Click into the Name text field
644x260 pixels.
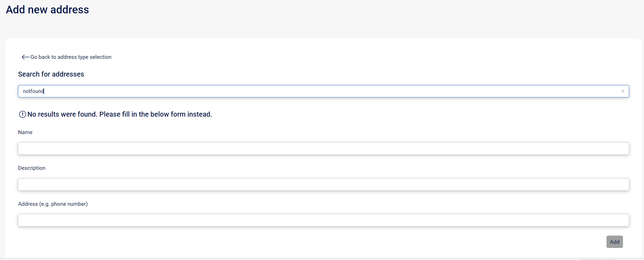point(323,148)
